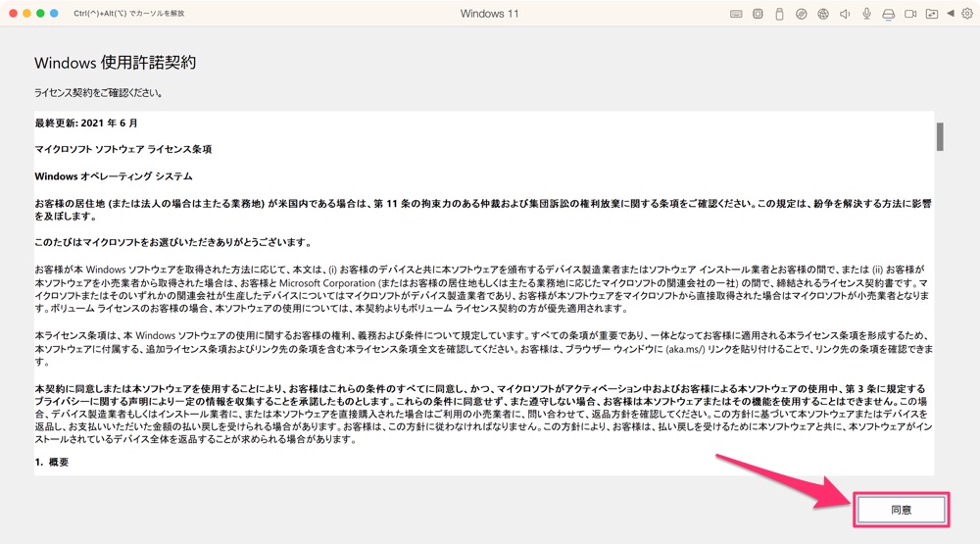Click the paragraph starting 本契約に同意または
This screenshot has height=544, width=980.
(x=484, y=414)
